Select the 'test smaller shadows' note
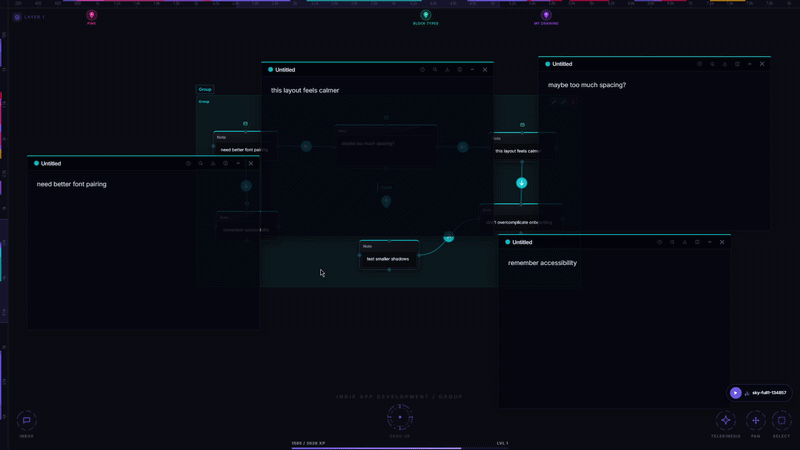 (389, 255)
